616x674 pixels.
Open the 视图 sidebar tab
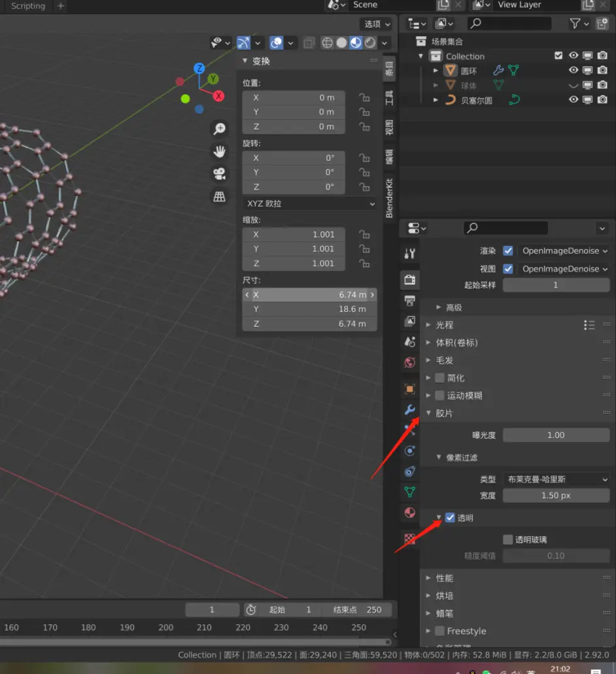[x=389, y=127]
